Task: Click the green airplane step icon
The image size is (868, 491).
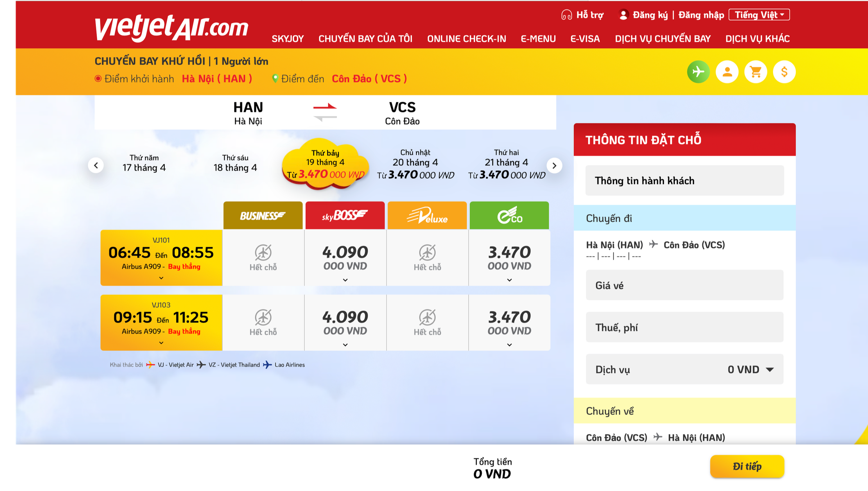Action: coord(698,72)
